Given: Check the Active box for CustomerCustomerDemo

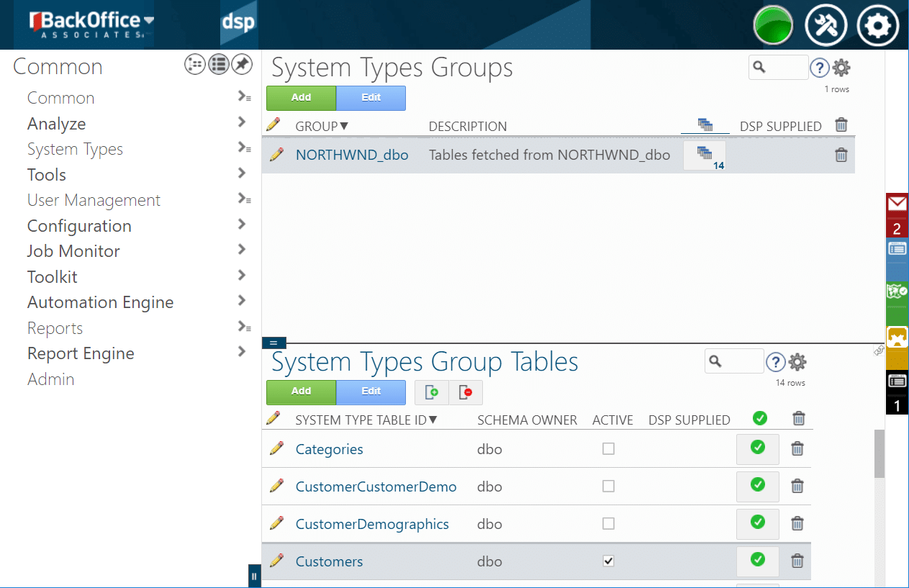Looking at the screenshot, I should (608, 487).
